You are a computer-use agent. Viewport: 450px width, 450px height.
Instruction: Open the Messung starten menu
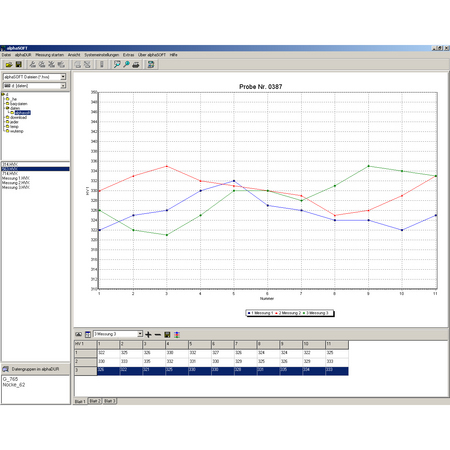pyautogui.click(x=49, y=55)
